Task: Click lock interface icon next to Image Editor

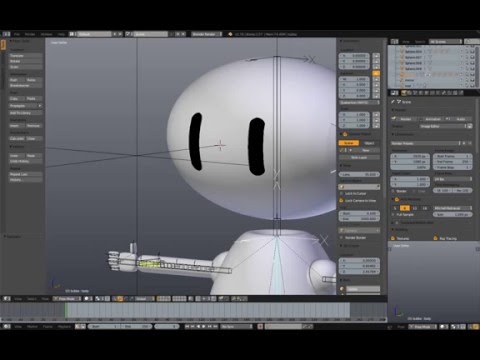Action: [470, 126]
